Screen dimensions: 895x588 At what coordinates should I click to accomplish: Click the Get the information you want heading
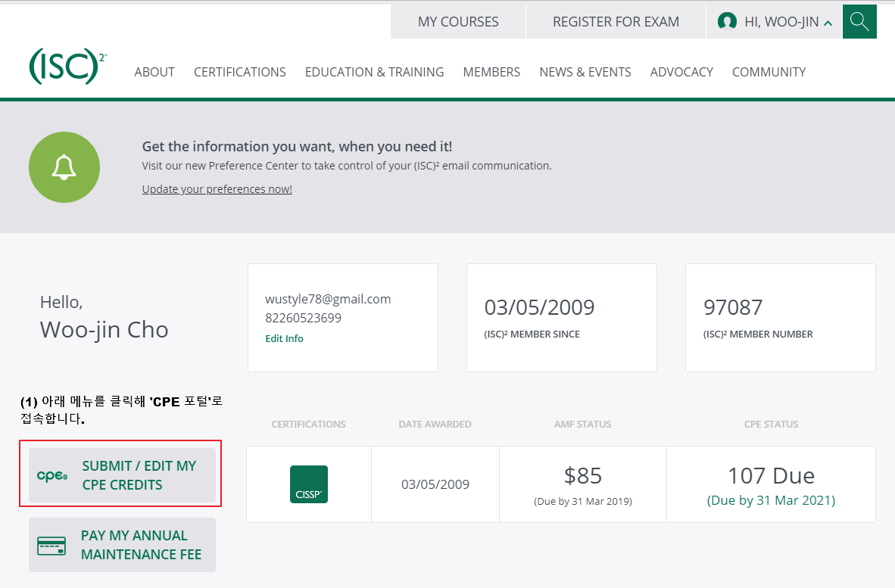pyautogui.click(x=297, y=147)
